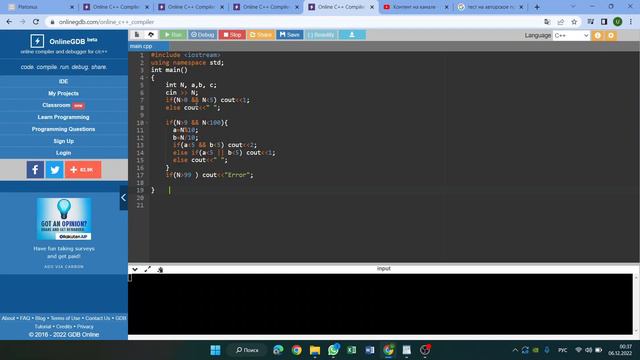This screenshot has height=360, width=640.
Task: Open the About footer link
Action: 8,318
